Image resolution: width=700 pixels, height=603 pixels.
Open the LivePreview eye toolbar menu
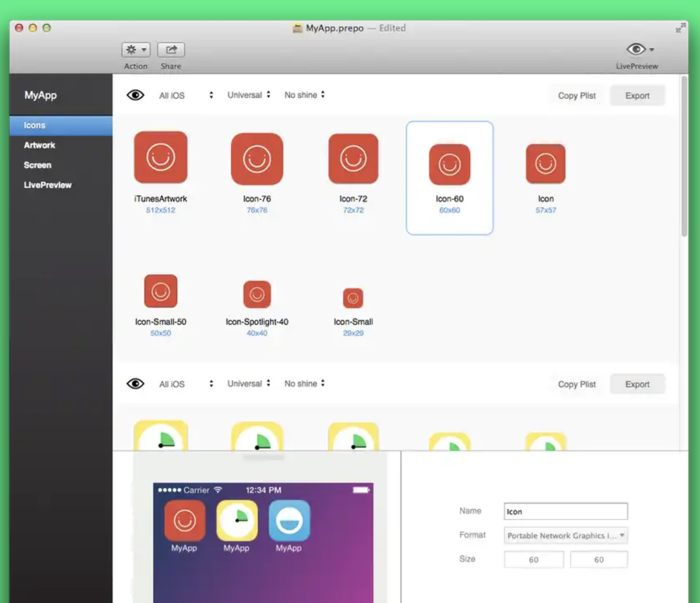point(640,50)
